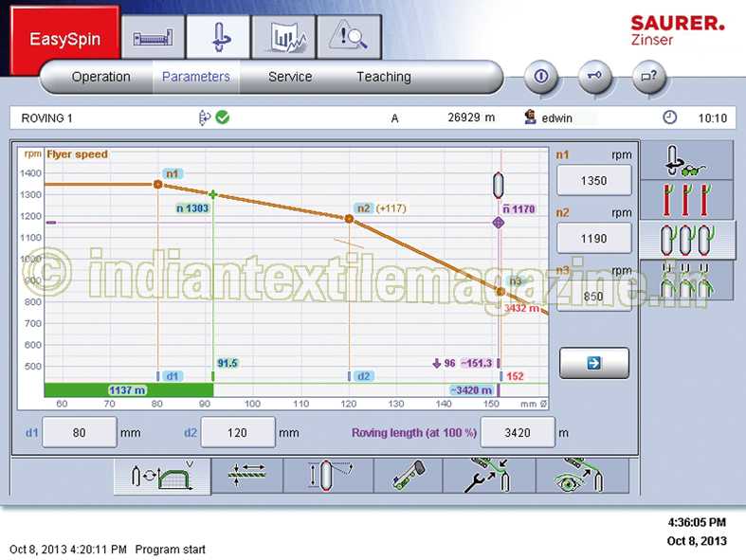This screenshot has width=746, height=560.
Task: Open the alarm diagnostics magnifier icon tab
Action: coord(349,37)
